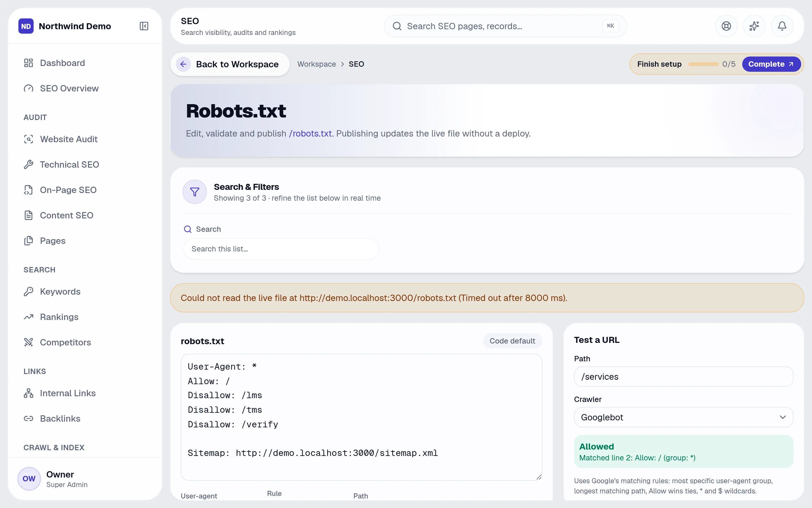Click the Website Audit scan icon
This screenshot has height=508, width=812.
tap(29, 139)
